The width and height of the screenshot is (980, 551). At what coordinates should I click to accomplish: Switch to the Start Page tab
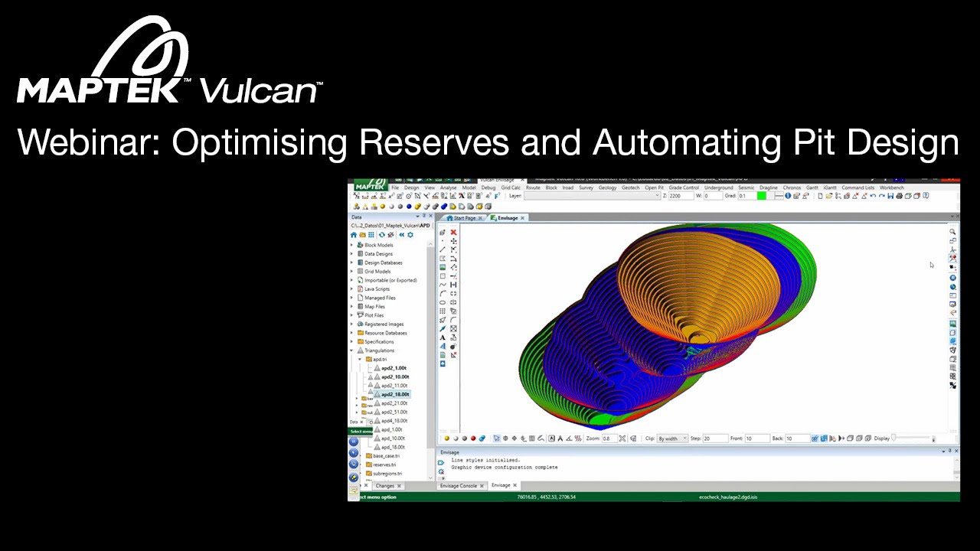(465, 218)
